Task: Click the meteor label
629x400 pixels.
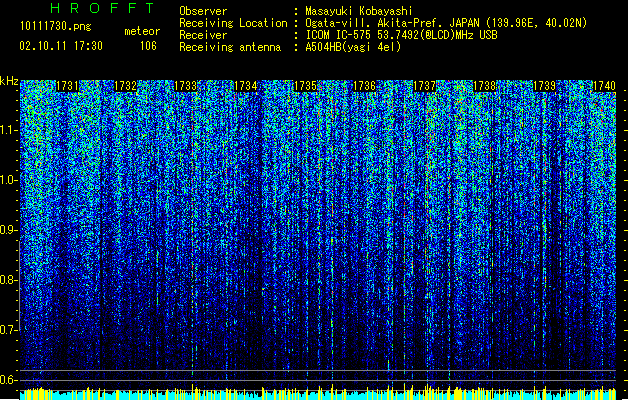Action: point(142,31)
